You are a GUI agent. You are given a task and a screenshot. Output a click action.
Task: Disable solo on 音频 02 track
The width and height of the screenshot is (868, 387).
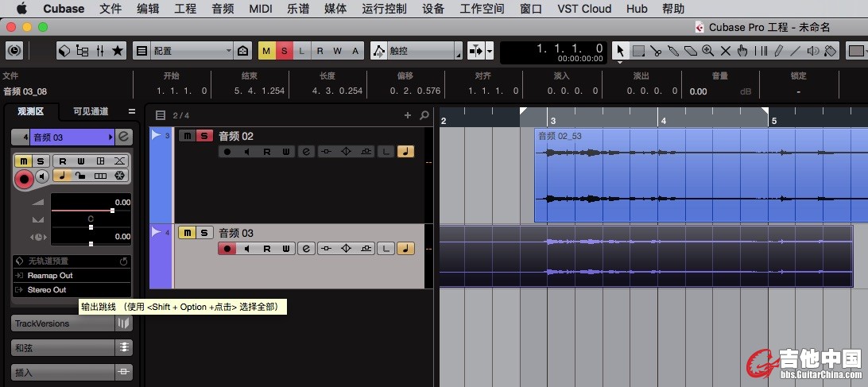point(205,136)
